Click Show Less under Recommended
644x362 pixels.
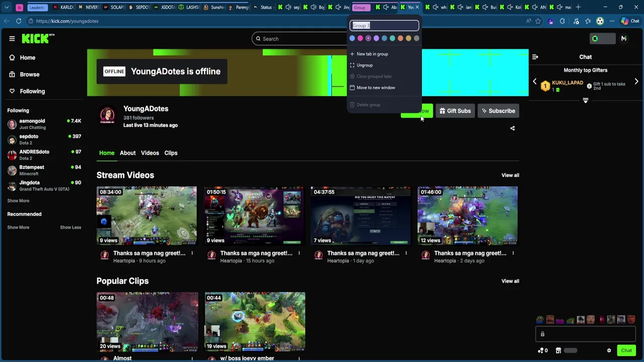(x=70, y=227)
